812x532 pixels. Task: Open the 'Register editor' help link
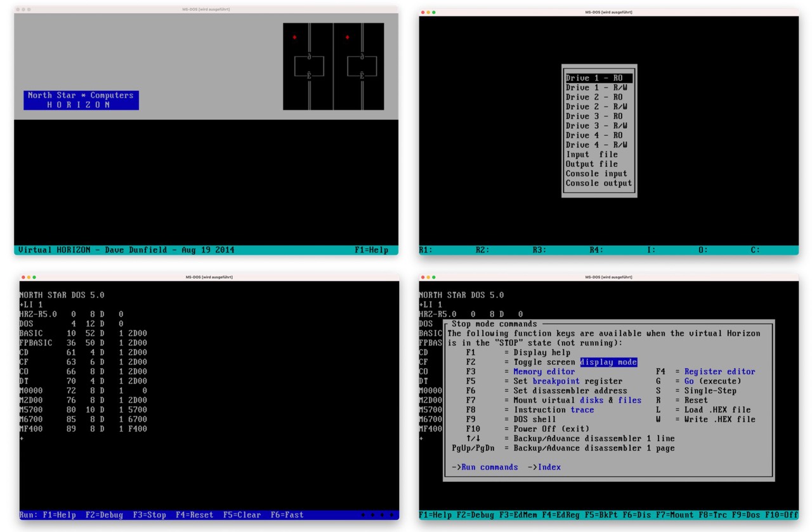pyautogui.click(x=720, y=371)
